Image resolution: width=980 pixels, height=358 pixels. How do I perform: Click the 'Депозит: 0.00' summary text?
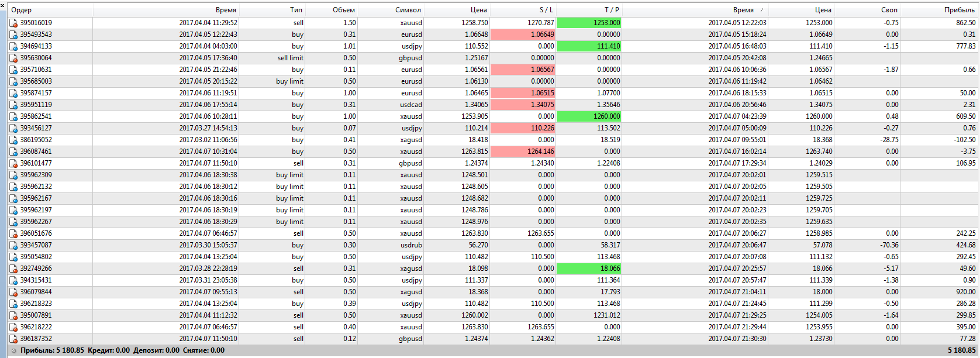156,350
